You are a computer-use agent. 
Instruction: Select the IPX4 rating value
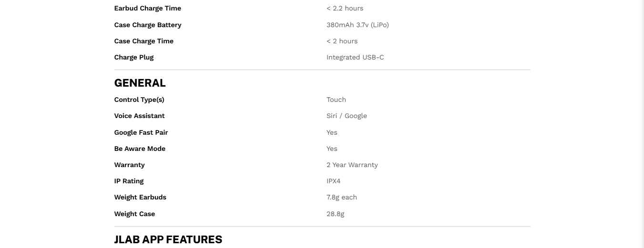[x=333, y=181]
